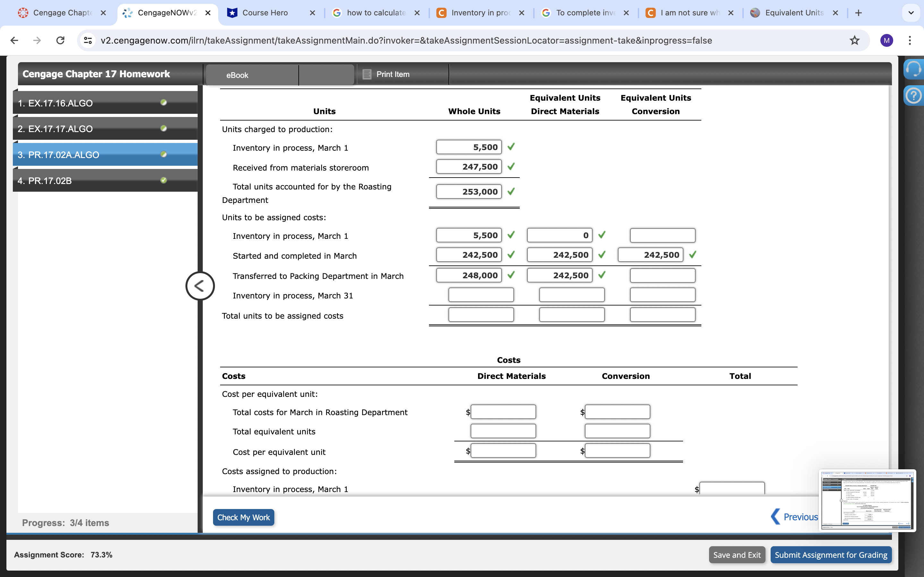Screen dimensions: 924x577
Task: Open the eBook viewer
Action: (237, 75)
